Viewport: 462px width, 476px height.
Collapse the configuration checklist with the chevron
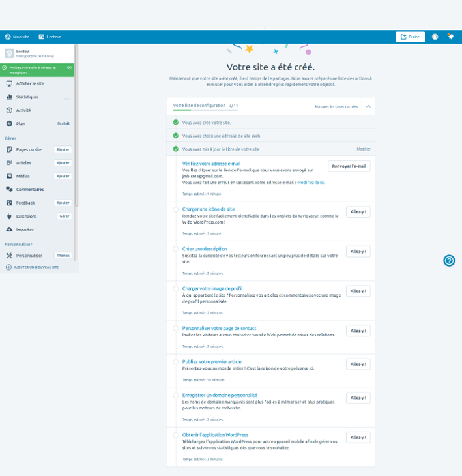pyautogui.click(x=368, y=106)
